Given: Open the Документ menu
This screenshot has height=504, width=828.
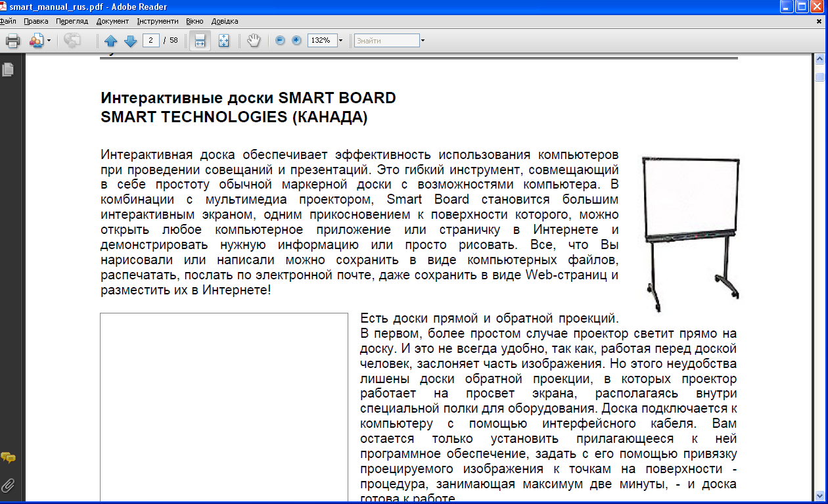Looking at the screenshot, I should pyautogui.click(x=112, y=21).
